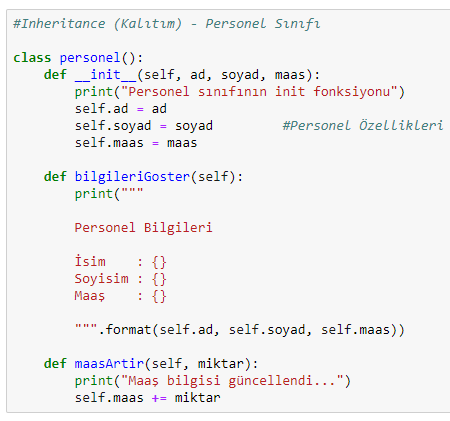The width and height of the screenshot is (450, 421).
Task: Place cursor on 'personel' class name
Action: (90, 58)
